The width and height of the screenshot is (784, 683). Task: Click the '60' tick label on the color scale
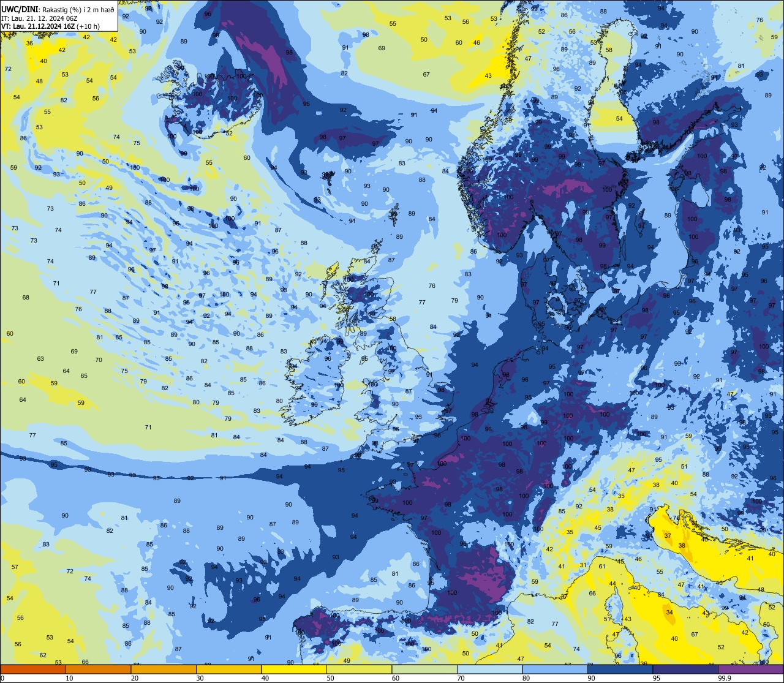[396, 678]
